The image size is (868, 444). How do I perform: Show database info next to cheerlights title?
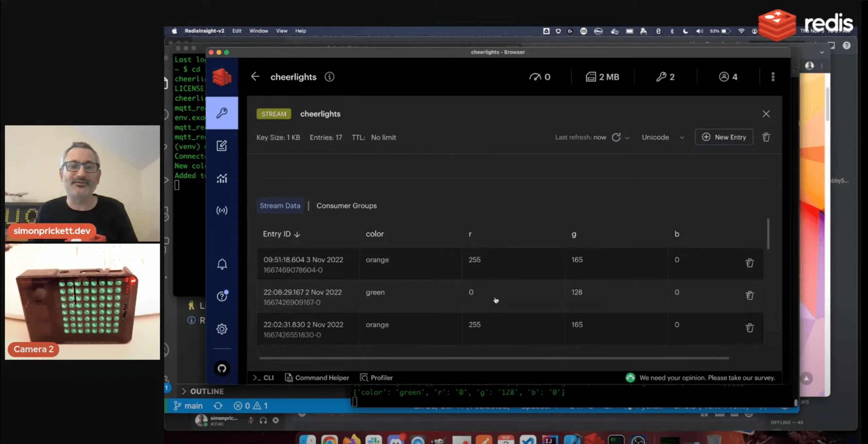[329, 77]
